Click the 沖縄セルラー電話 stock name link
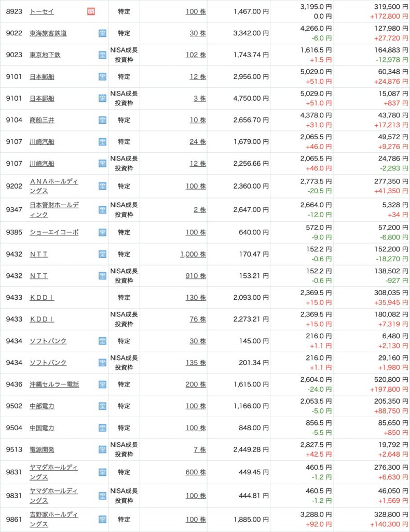This screenshot has width=410, height=532. 54,384
